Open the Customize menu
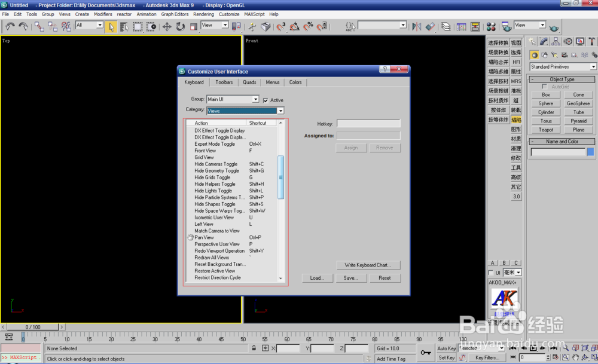Screen dimensions: 598x364 pyautogui.click(x=229, y=14)
